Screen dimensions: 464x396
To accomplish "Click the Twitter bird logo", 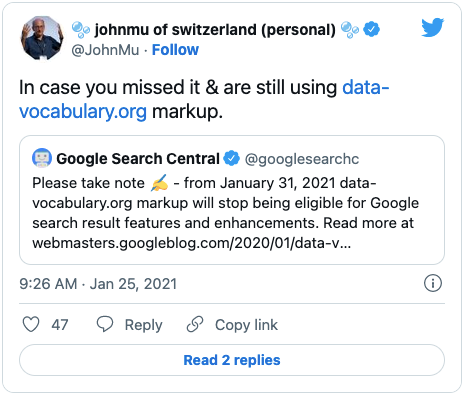I will coord(432,27).
